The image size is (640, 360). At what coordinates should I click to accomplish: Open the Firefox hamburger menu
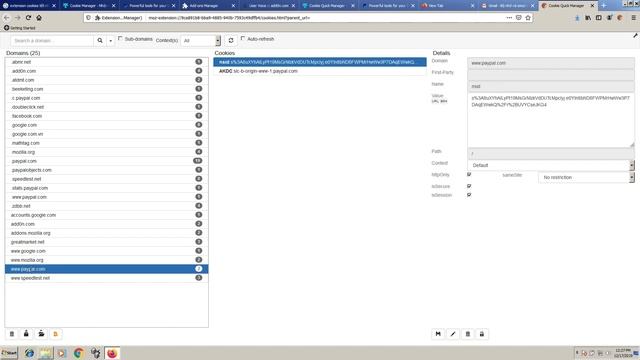633,18
